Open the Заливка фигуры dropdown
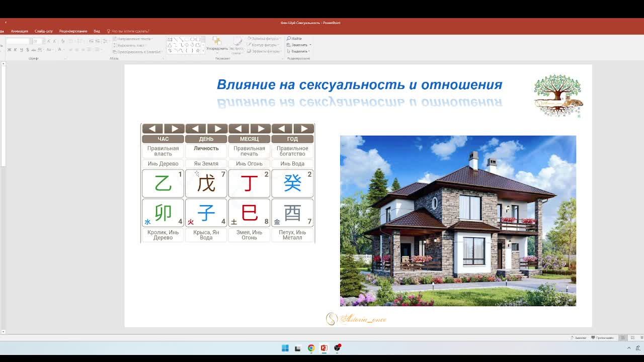 click(264, 39)
